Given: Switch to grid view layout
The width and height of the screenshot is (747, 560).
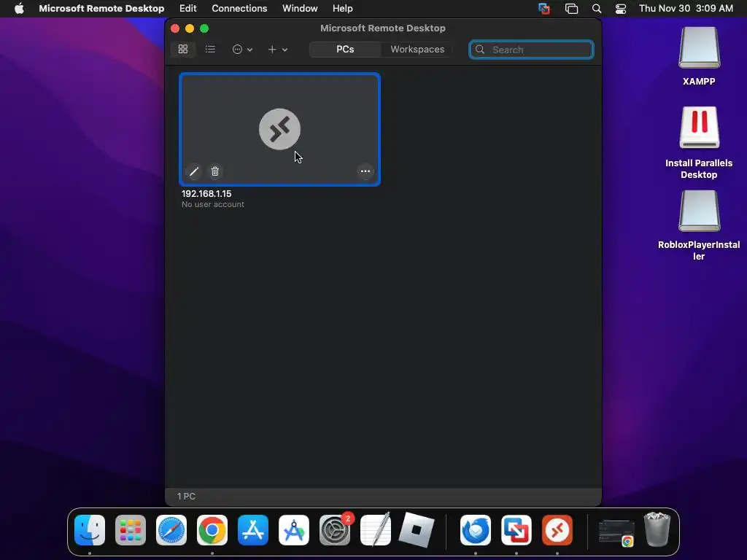Looking at the screenshot, I should [183, 49].
